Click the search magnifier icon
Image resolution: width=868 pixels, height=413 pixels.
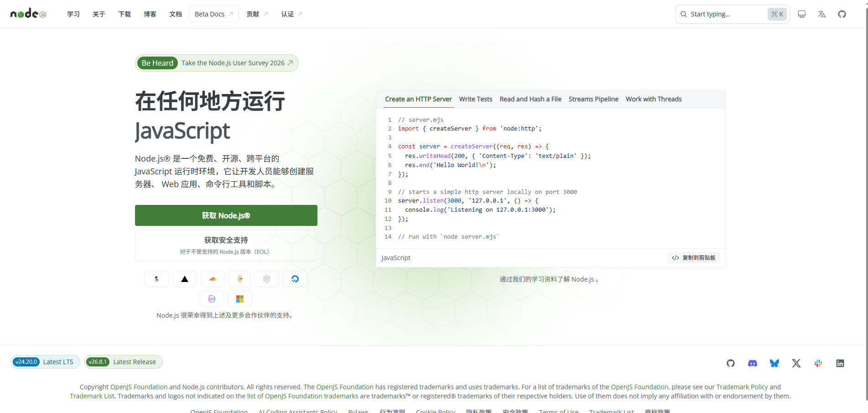click(x=684, y=14)
